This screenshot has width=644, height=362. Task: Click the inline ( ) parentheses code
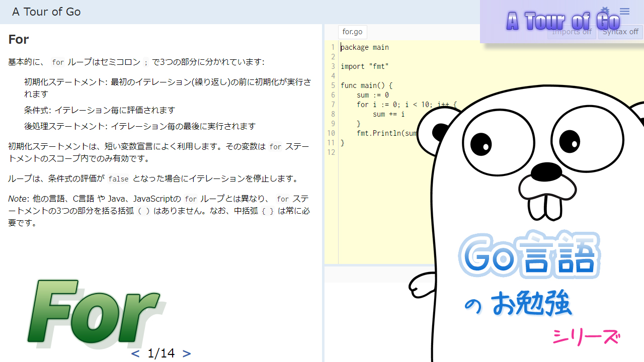(144, 211)
